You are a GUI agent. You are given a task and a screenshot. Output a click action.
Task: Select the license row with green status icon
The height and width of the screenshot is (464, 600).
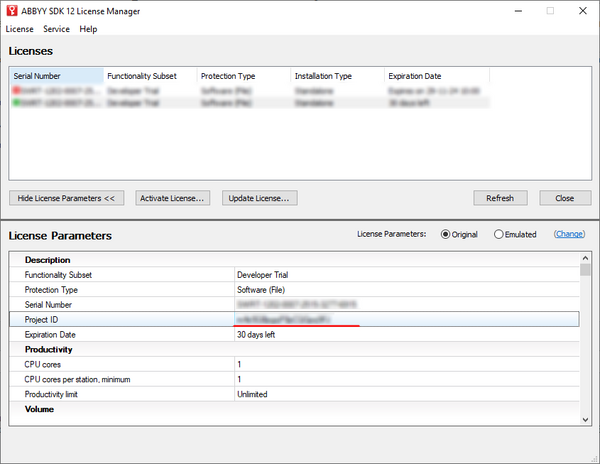(x=57, y=102)
